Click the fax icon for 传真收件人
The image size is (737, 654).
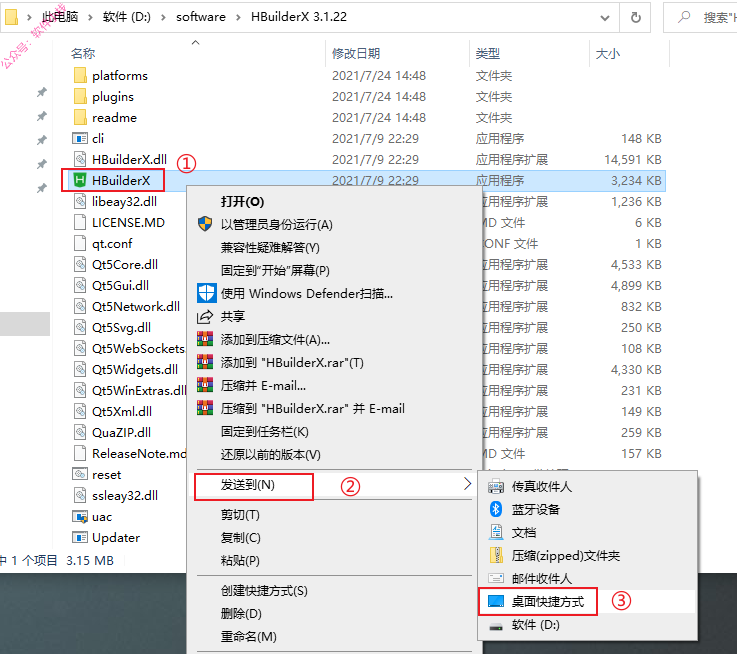(x=495, y=486)
